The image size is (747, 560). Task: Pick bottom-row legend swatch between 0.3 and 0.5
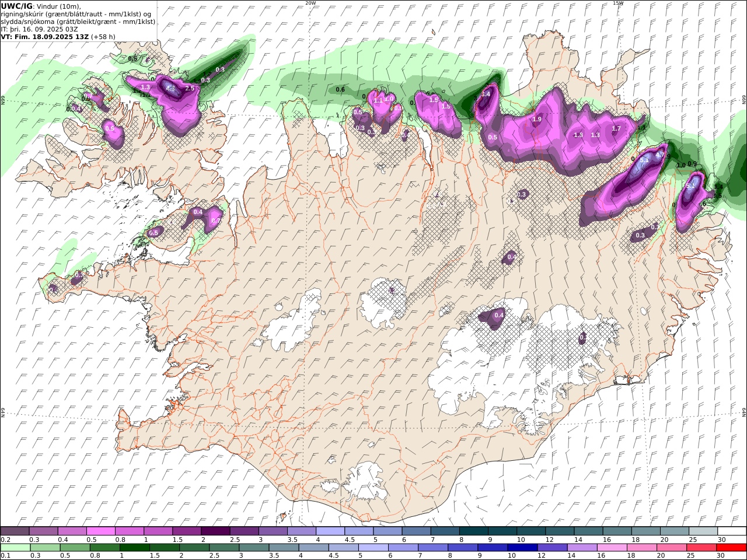(46, 548)
